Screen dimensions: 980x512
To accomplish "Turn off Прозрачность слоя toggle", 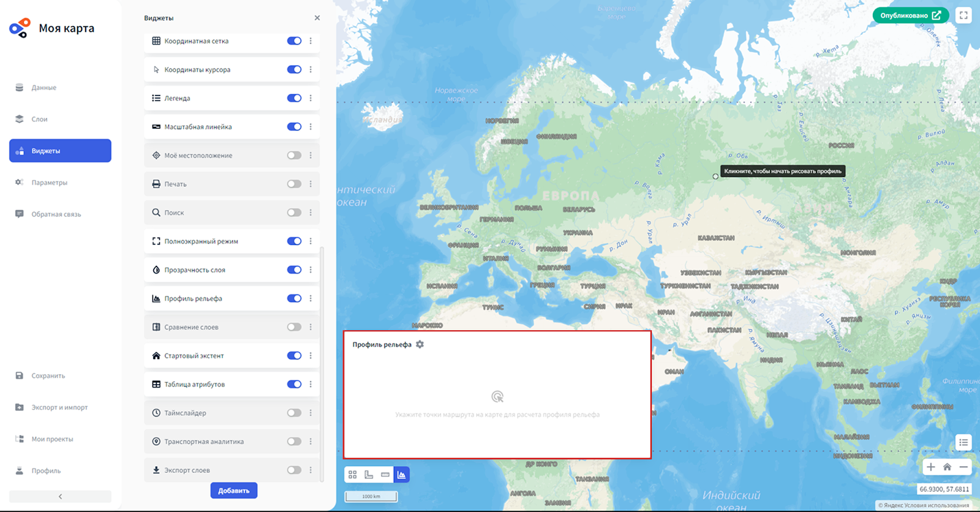I will 294,269.
